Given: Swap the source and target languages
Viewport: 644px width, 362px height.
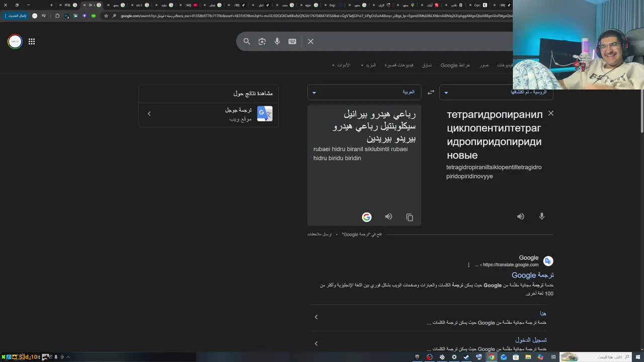Looking at the screenshot, I should pos(431,93).
